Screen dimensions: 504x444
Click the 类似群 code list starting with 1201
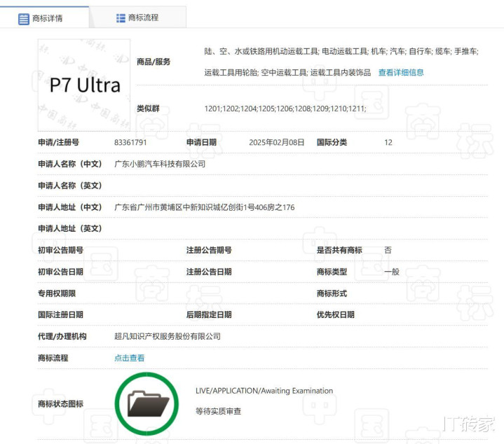pyautogui.click(x=285, y=109)
